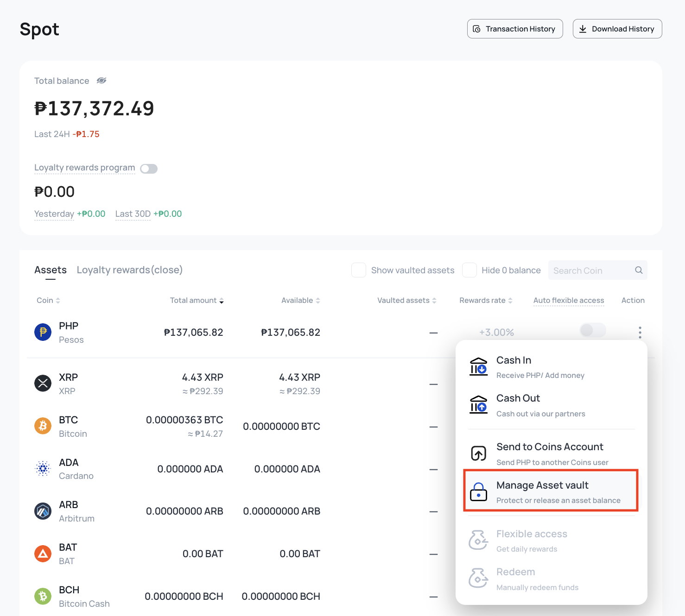Click the search magnifier icon

tap(639, 270)
